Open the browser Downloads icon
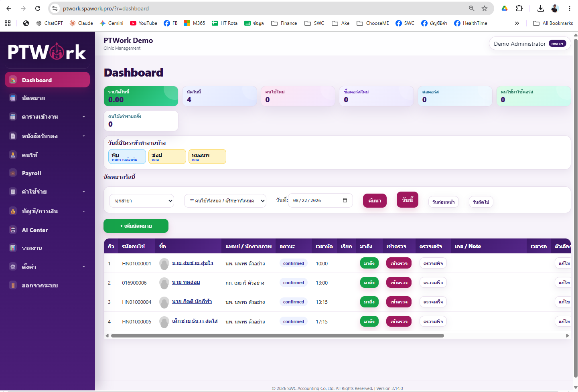Viewport: 578px width, 392px height. (x=541, y=8)
